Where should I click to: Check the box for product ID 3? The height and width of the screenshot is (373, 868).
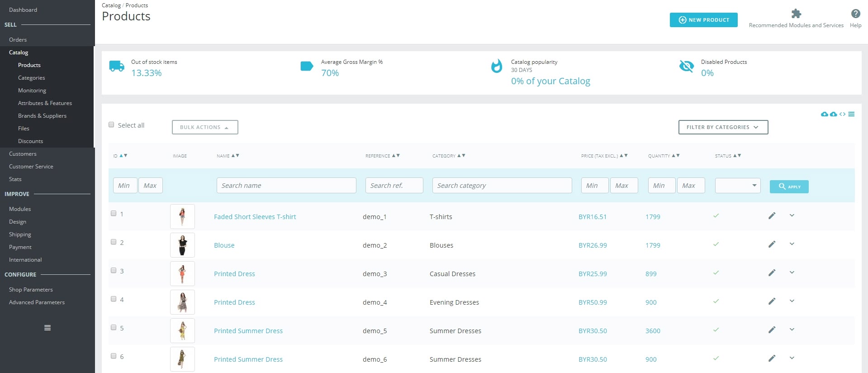point(114,271)
